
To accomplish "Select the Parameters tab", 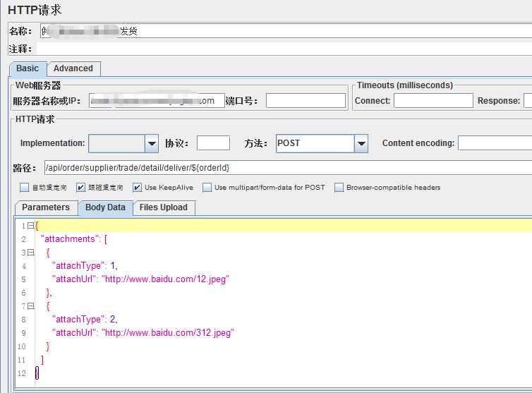I will (46, 207).
